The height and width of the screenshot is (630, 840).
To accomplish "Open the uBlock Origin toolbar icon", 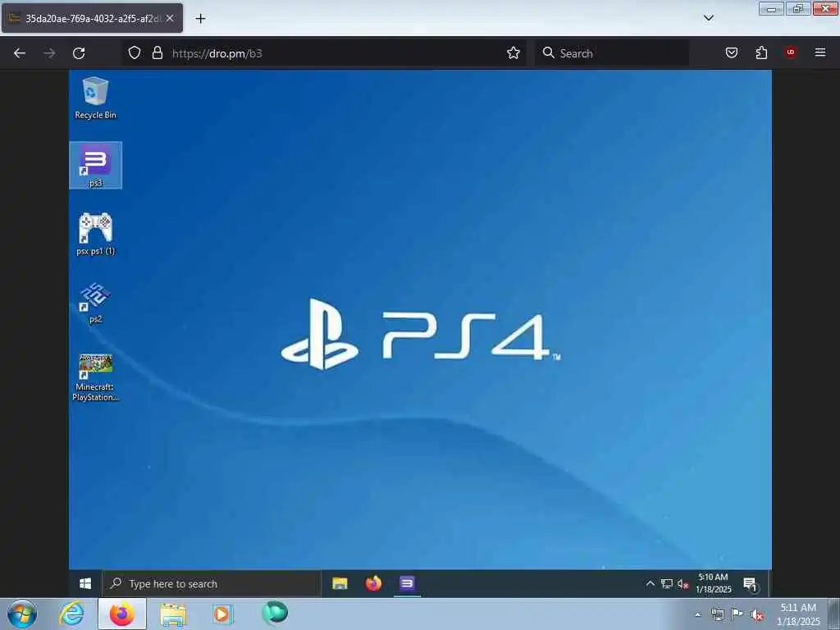I will 790,52.
